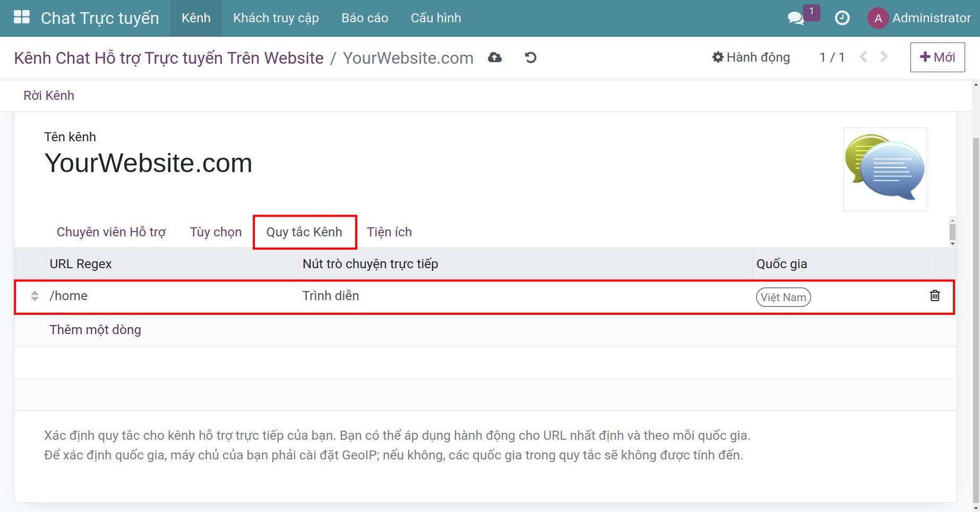This screenshot has height=512, width=980.
Task: Open the Hành động actions dropdown
Action: (751, 57)
